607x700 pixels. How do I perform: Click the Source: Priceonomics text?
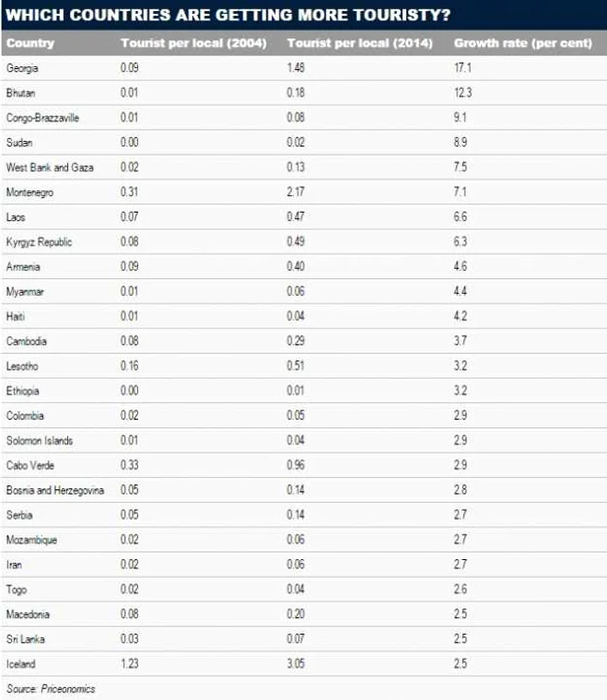pos(51,689)
